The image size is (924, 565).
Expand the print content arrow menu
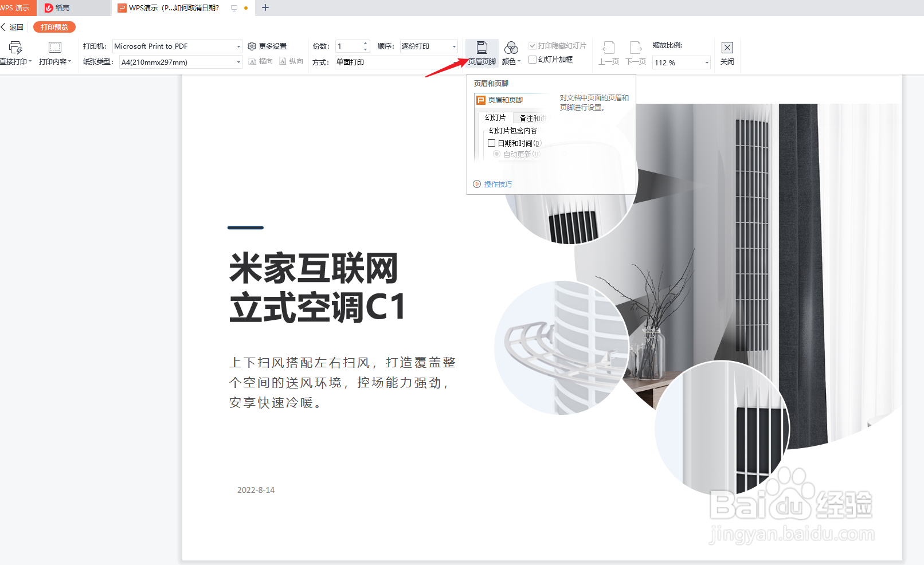[x=70, y=61]
